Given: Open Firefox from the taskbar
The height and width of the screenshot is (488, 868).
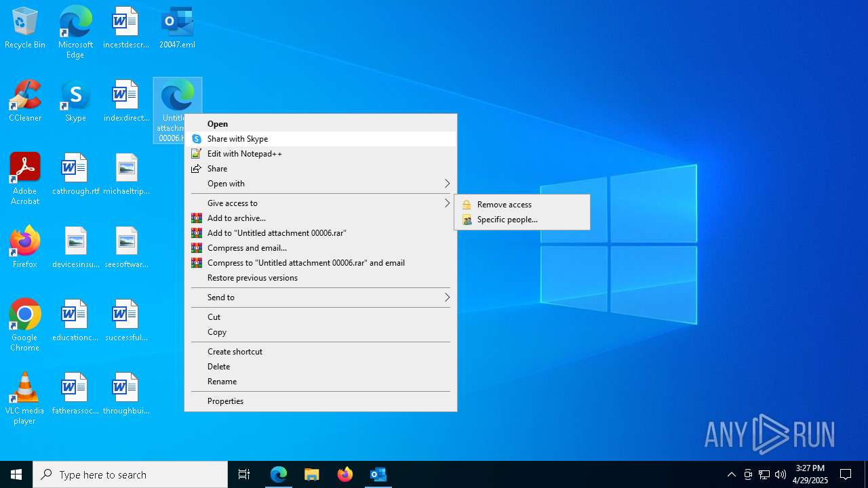Looking at the screenshot, I should tap(345, 474).
